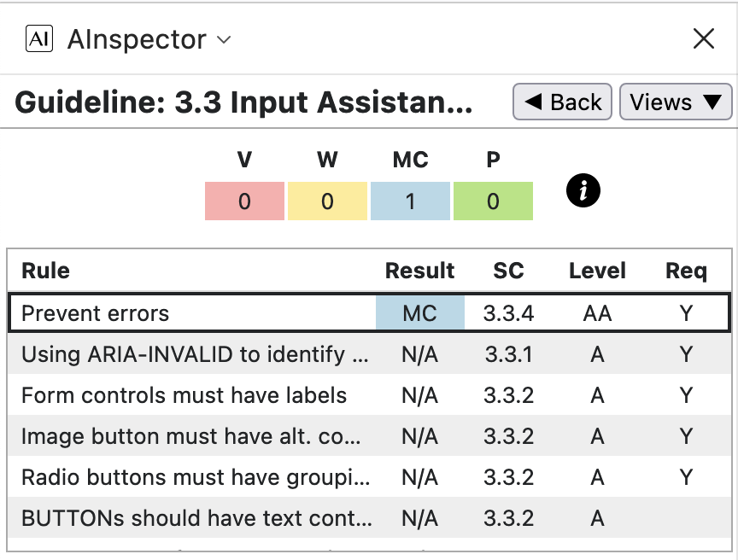738x560 pixels.
Task: Click the MC result cell for Prevent errors
Action: pyautogui.click(x=419, y=313)
